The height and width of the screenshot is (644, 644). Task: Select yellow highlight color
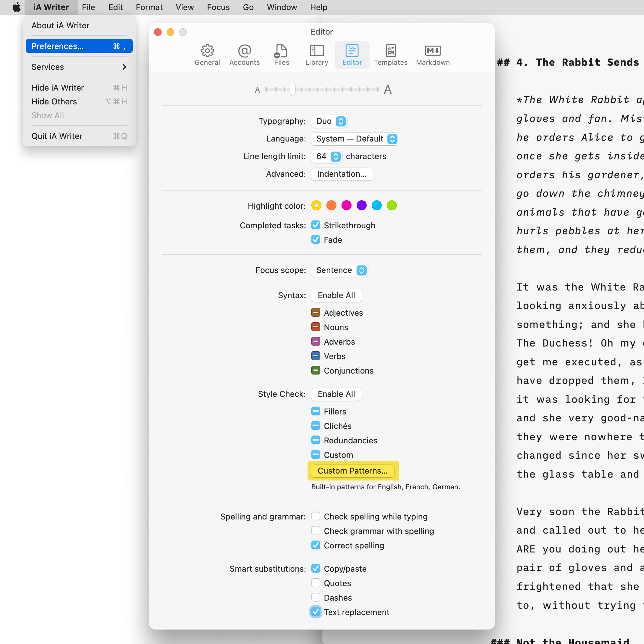click(x=316, y=205)
